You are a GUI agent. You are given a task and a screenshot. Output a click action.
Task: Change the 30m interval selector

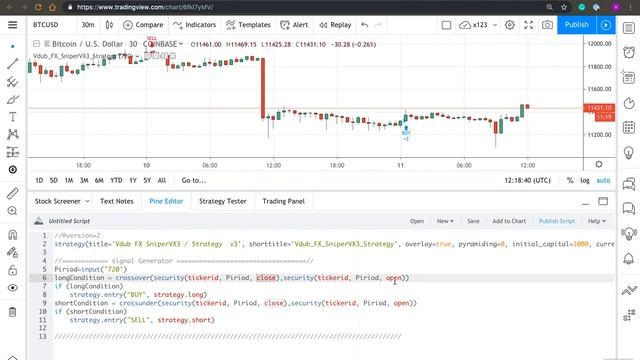point(88,25)
